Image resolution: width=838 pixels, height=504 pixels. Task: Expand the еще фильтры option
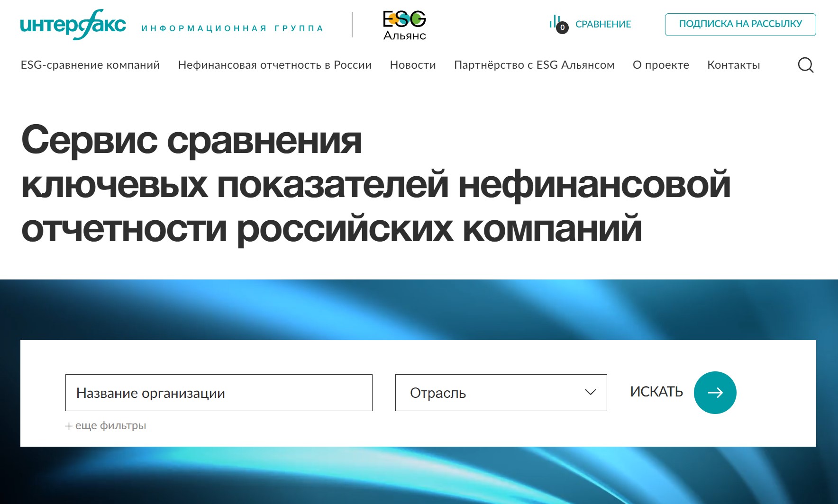(x=106, y=425)
